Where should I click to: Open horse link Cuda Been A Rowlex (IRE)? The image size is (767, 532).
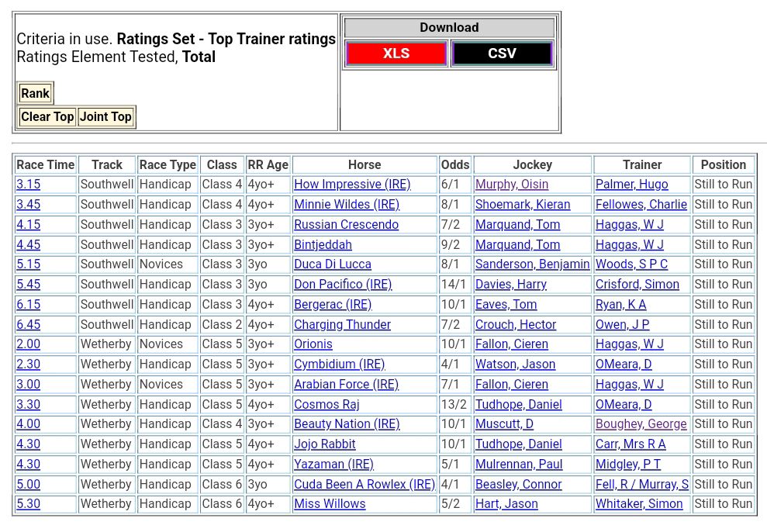tap(364, 485)
